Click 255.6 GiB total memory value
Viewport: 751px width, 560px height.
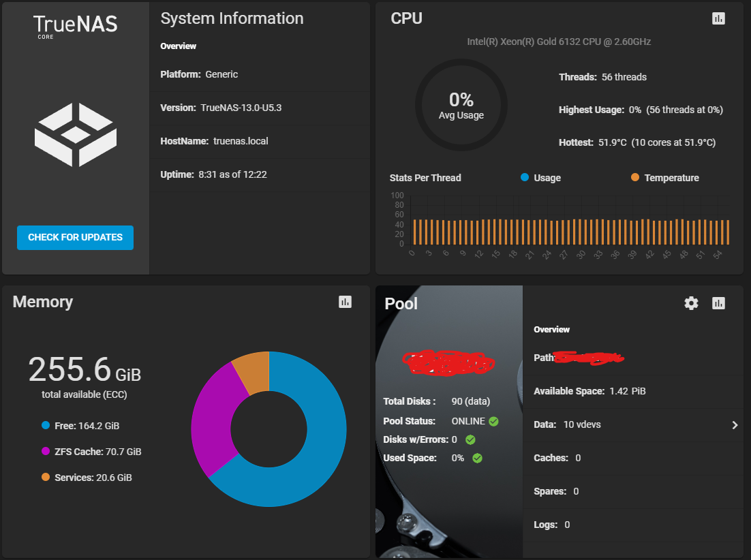[x=85, y=369]
